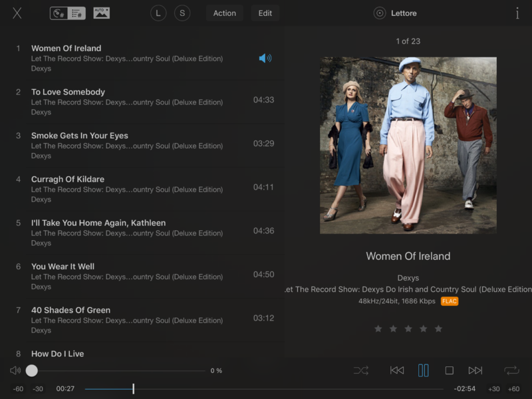The width and height of the screenshot is (532, 399).
Task: Skip to the next track
Action: (x=475, y=370)
